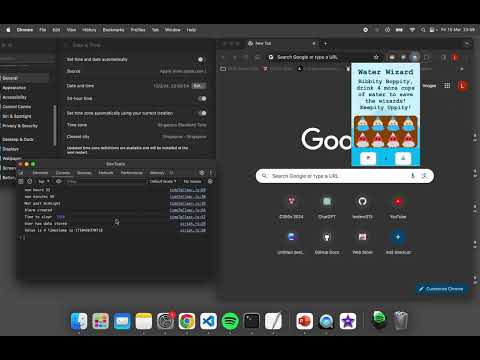Open the Mail app in dock
Screen dimensions: 480x360
122,321
